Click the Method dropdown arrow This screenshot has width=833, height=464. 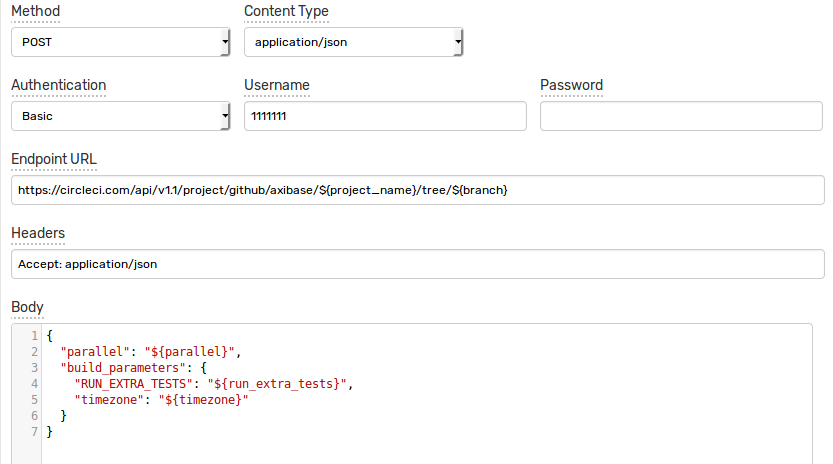point(225,42)
